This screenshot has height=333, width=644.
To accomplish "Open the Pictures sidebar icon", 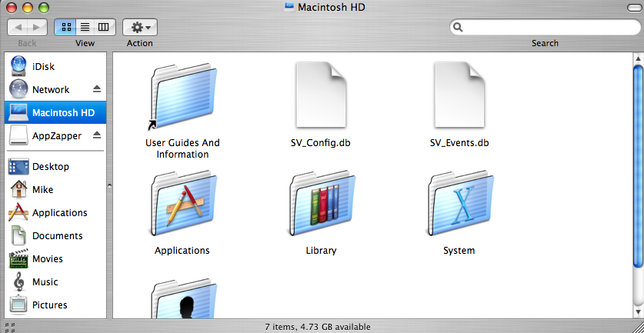I will click(18, 305).
